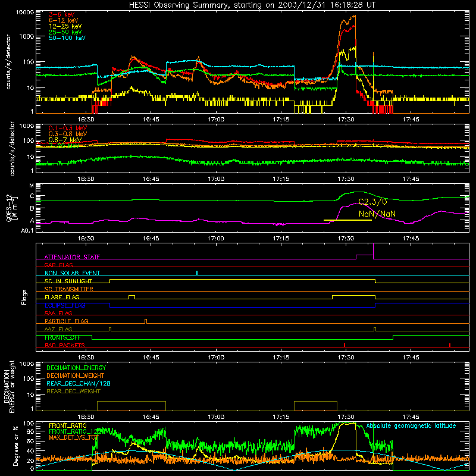Image resolution: width=476 pixels, height=476 pixels.
Task: Click the second REAR_DEC_WEIGHT box near 17:20
Action: coord(316,406)
